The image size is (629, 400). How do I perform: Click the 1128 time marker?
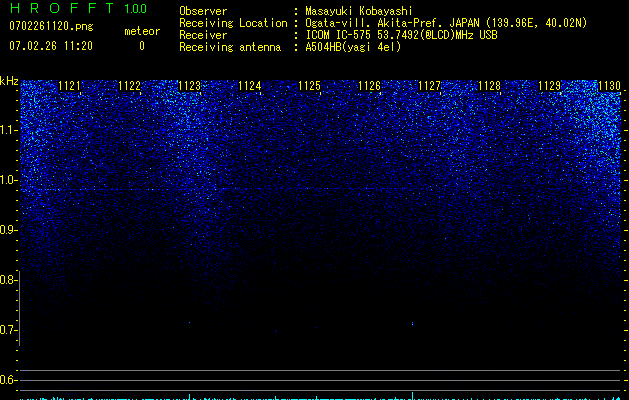click(x=489, y=86)
